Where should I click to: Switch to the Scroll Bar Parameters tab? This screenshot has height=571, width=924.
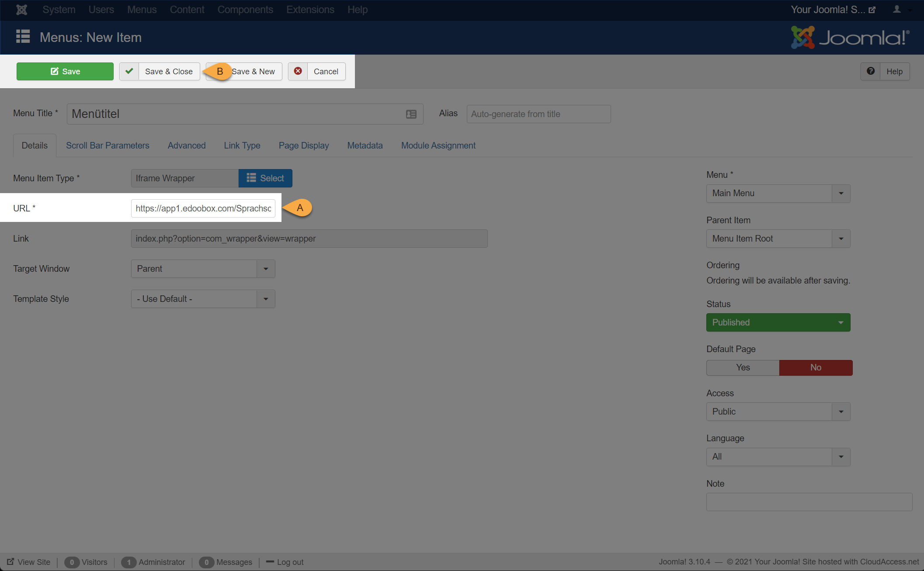108,145
